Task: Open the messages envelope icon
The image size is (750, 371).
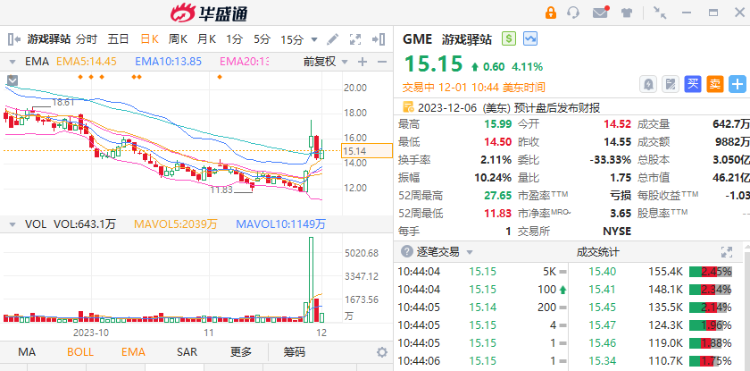Action: tap(600, 12)
